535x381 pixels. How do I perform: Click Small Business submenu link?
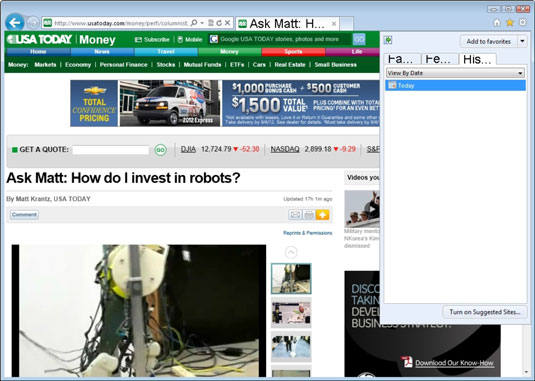[x=335, y=65]
